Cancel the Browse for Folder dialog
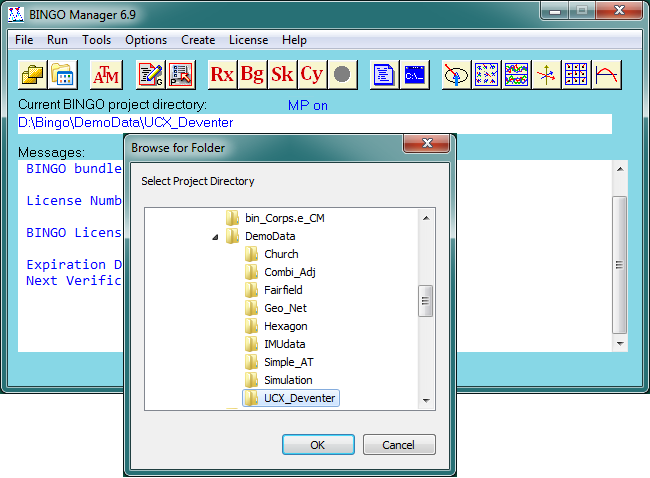This screenshot has width=650, height=478. point(399,444)
